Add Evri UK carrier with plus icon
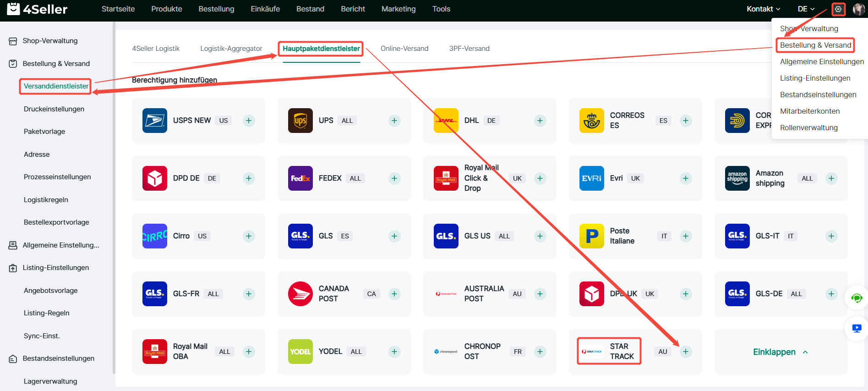Viewport: 868px width, 391px height. (x=686, y=178)
